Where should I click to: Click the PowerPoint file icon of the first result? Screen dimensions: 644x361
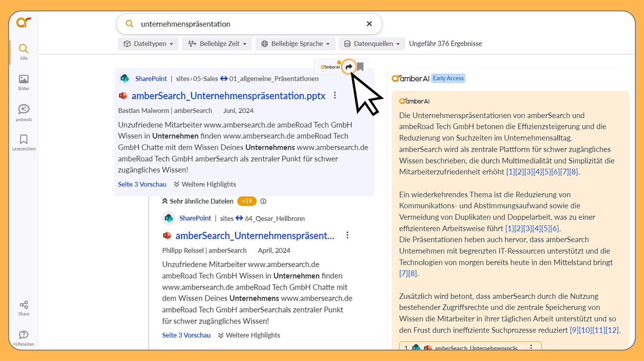123,96
